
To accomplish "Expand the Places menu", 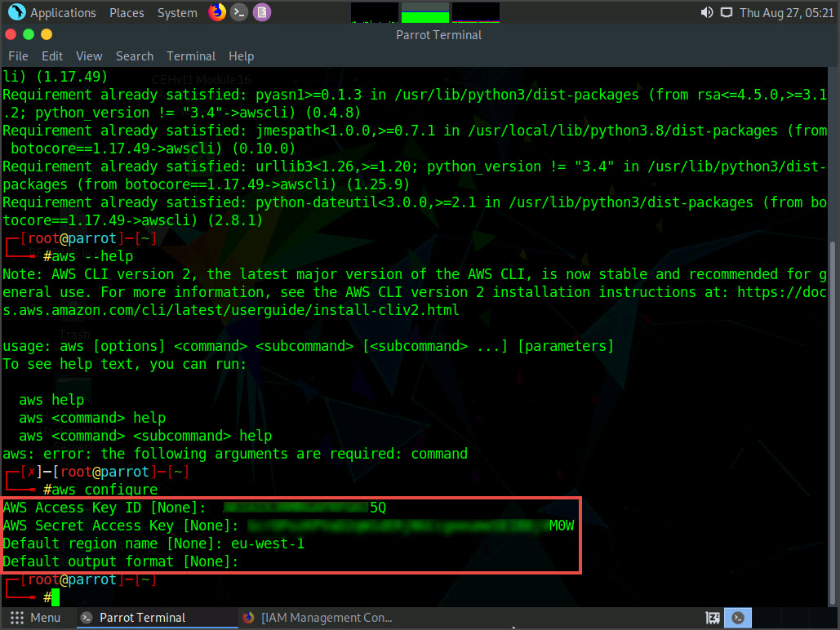I will click(x=127, y=12).
